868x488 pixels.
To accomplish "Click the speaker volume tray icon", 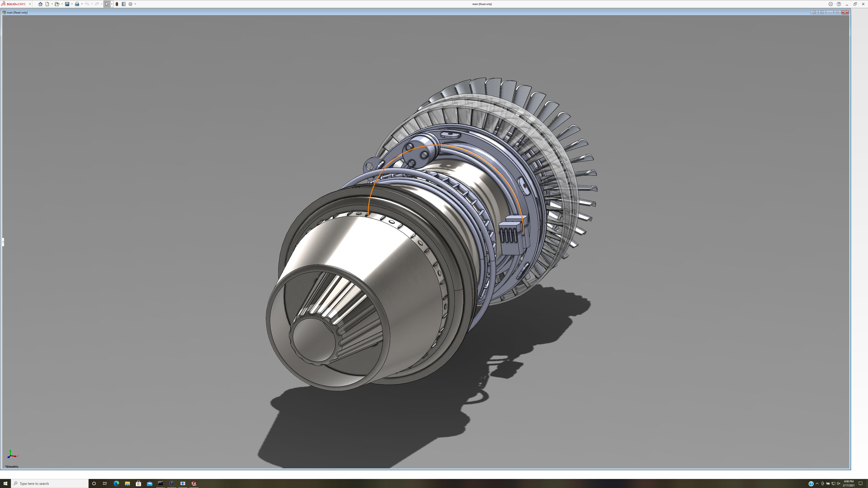I will click(x=839, y=484).
